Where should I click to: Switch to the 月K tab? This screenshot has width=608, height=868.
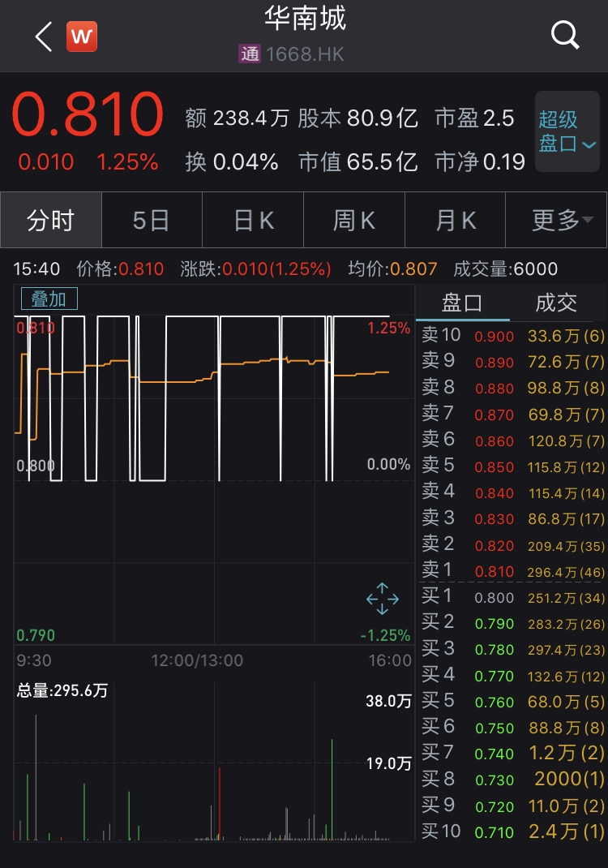(456, 220)
